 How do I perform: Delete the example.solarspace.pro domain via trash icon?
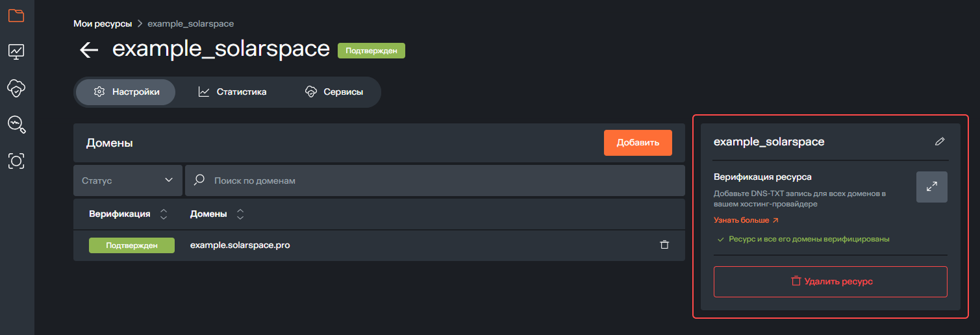click(664, 245)
